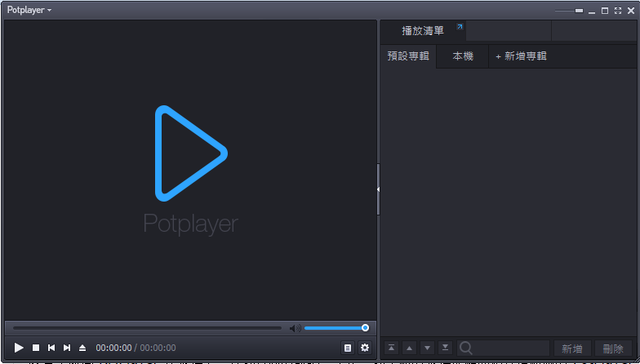Click the blue Potplayer logo in video area
Viewport: 640px width, 364px height.
(191, 153)
